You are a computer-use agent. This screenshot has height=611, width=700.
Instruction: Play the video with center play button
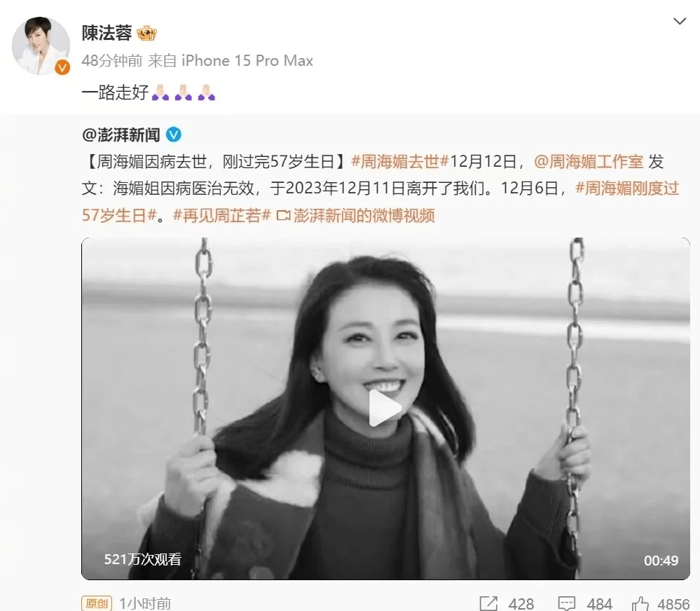[385, 408]
